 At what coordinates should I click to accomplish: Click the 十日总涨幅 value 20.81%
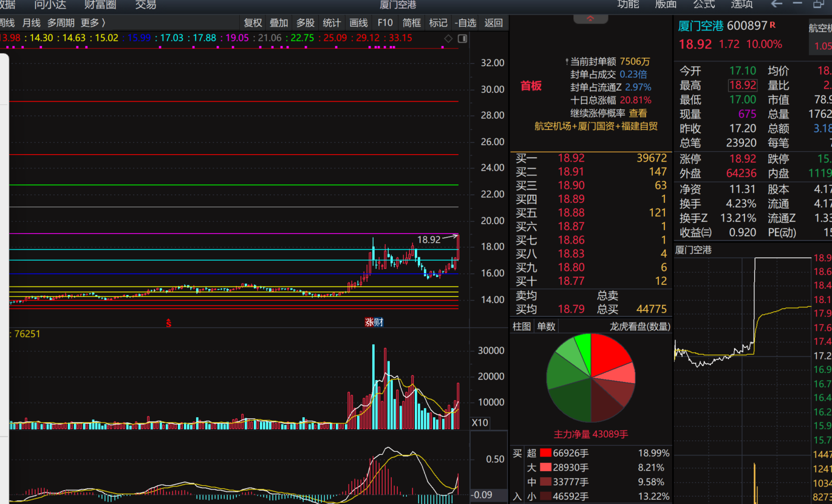pyautogui.click(x=635, y=100)
